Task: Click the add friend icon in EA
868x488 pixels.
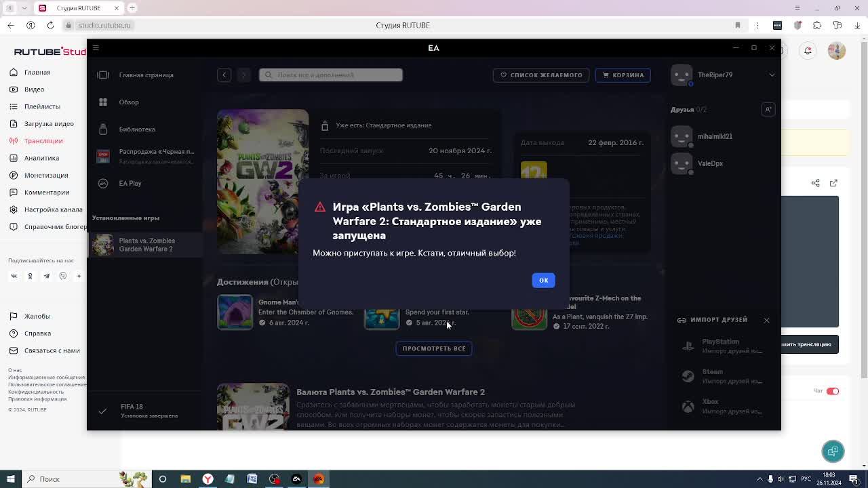Action: coord(768,109)
